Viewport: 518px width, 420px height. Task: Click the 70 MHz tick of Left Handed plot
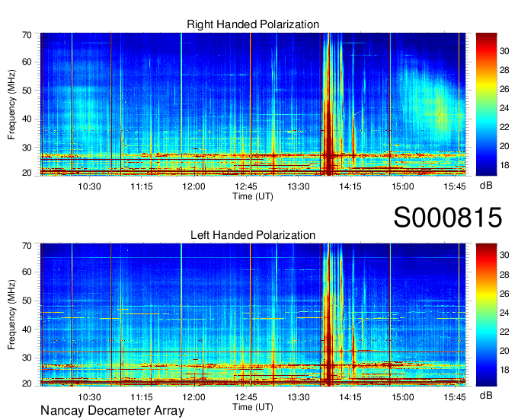tap(27, 246)
